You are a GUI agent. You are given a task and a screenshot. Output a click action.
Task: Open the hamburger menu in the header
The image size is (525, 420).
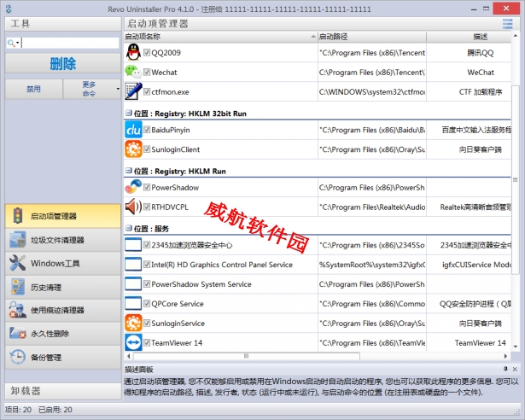(508, 24)
